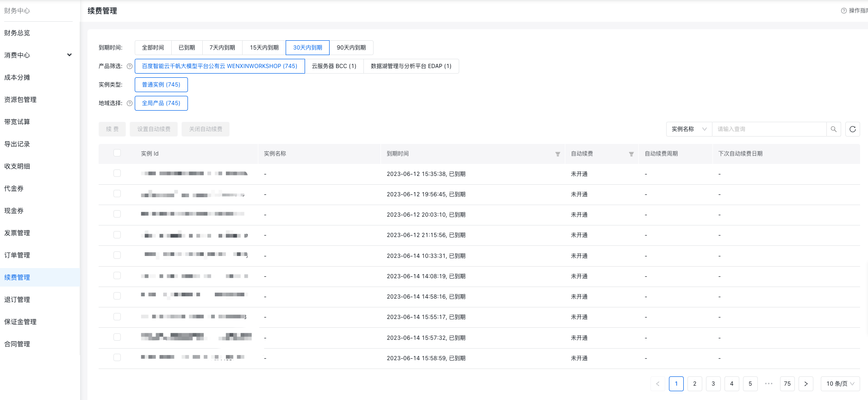Filter by WENXINWORKSHOP (745) product
Screen dimensions: 868x400
220,66
